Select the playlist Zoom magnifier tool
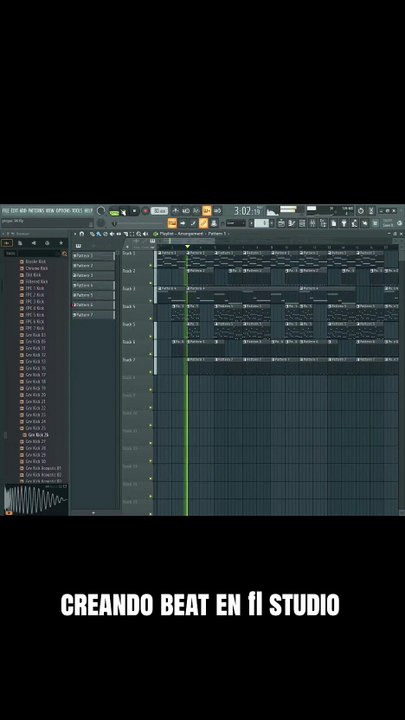The image size is (405, 720). [138, 234]
